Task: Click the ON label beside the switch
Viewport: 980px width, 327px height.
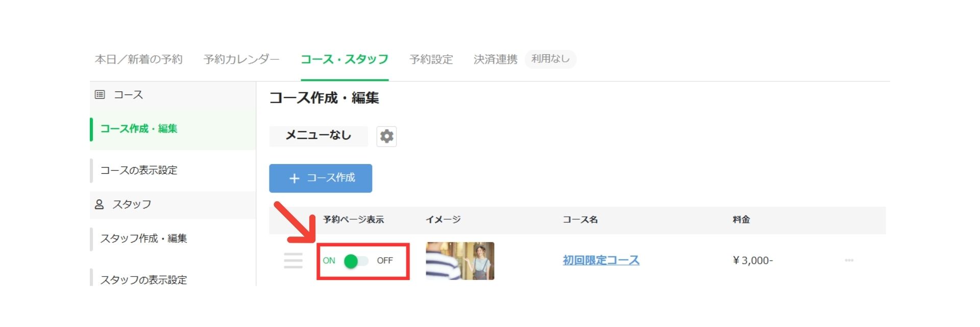Action: point(329,261)
